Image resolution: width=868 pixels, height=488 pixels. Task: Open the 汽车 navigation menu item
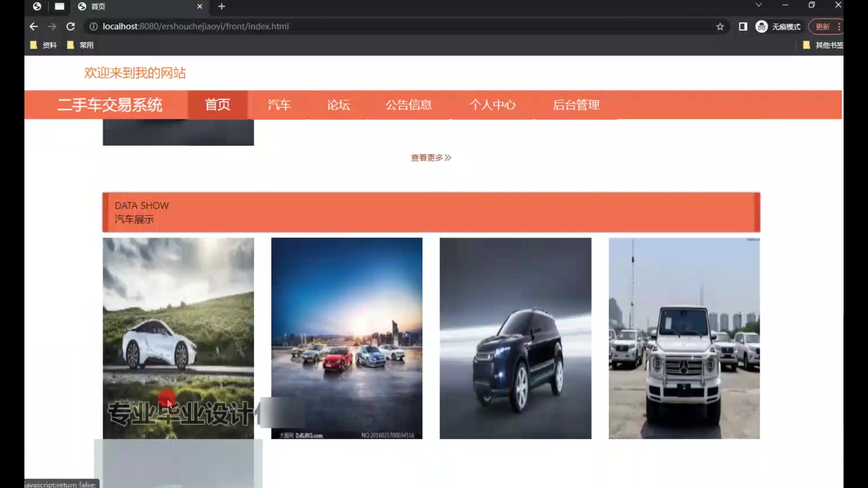(x=279, y=105)
